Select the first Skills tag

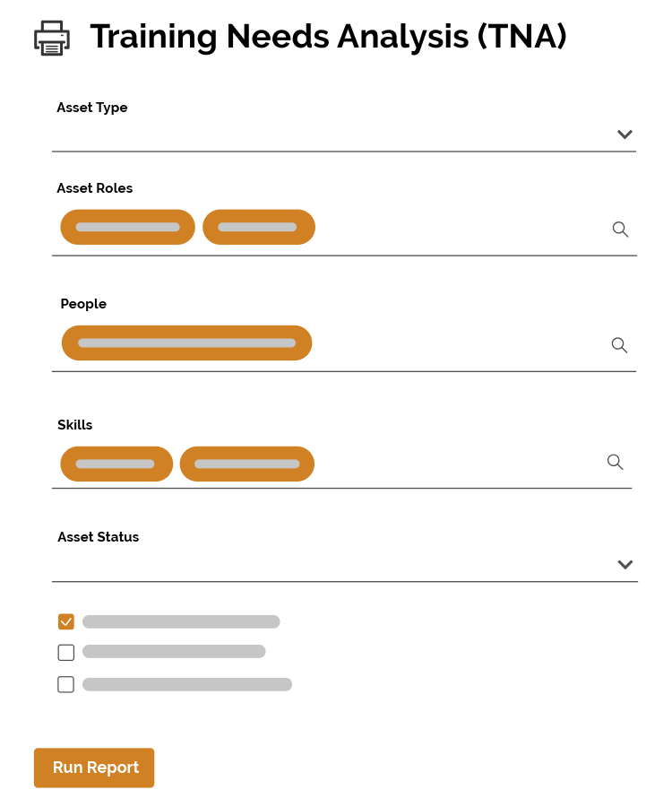coord(116,464)
